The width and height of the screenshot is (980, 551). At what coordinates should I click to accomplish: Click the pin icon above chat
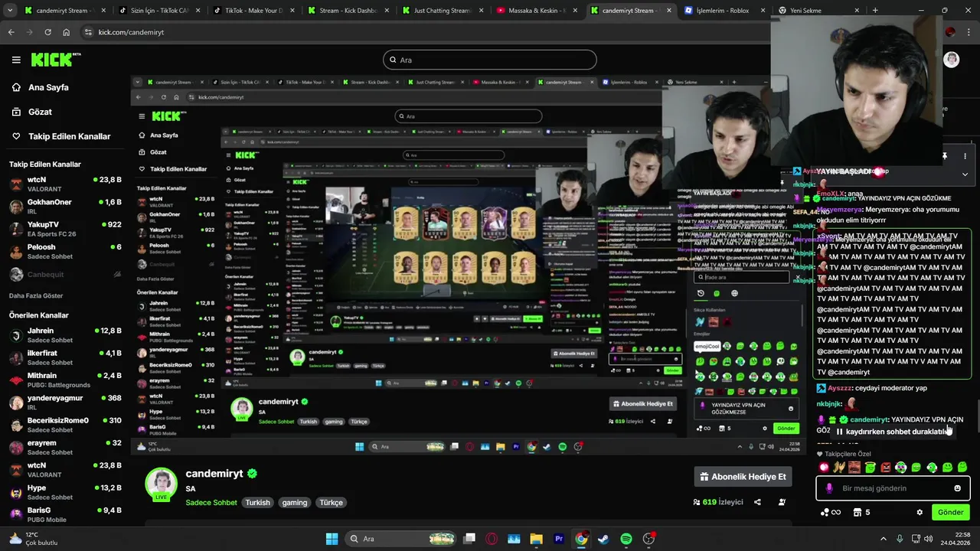click(x=945, y=156)
